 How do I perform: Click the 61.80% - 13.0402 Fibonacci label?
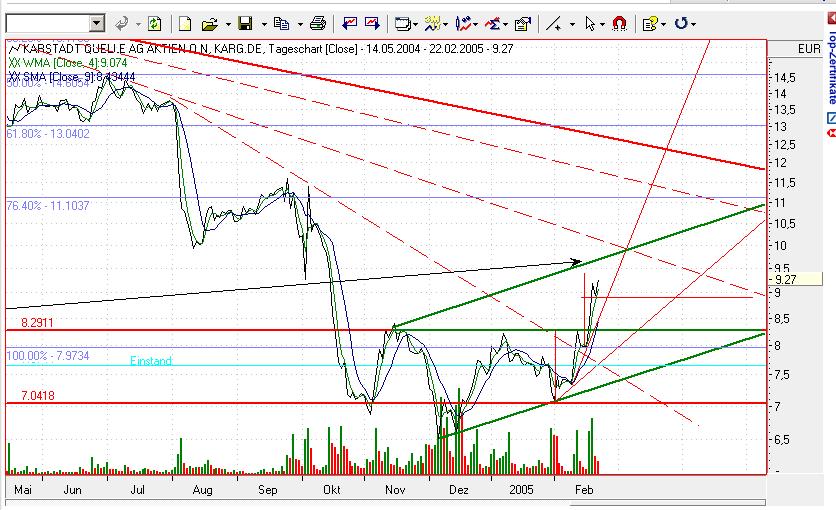pyautogui.click(x=48, y=134)
